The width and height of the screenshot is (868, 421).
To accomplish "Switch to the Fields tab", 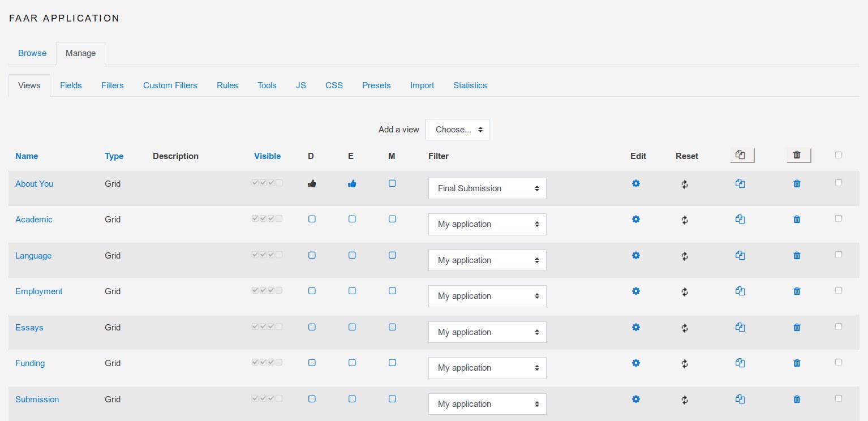I will click(71, 85).
